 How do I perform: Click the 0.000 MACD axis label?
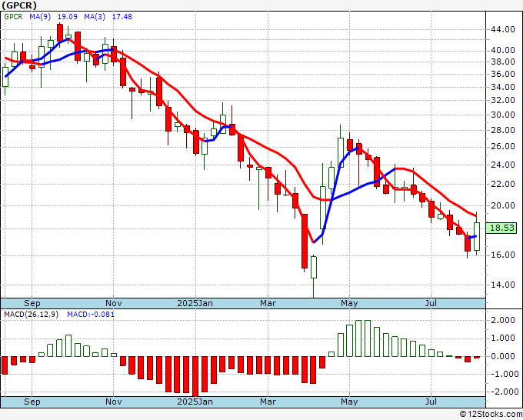point(503,356)
